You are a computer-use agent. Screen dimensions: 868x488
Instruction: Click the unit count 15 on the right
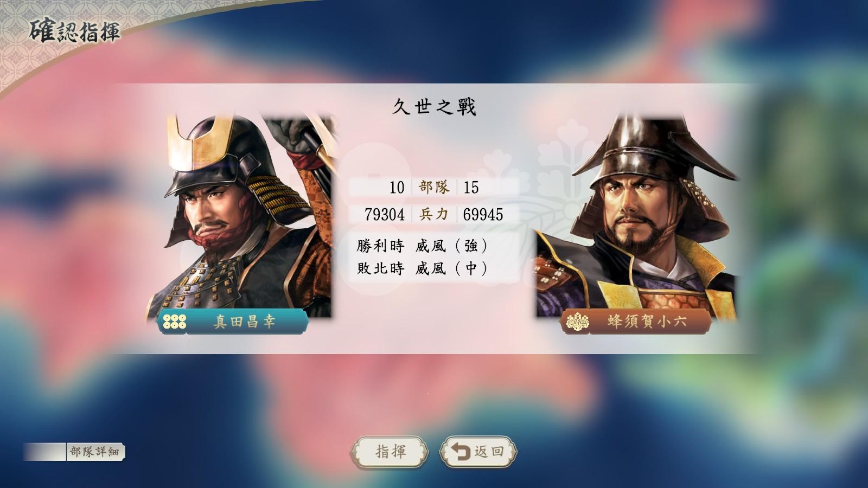coord(471,188)
